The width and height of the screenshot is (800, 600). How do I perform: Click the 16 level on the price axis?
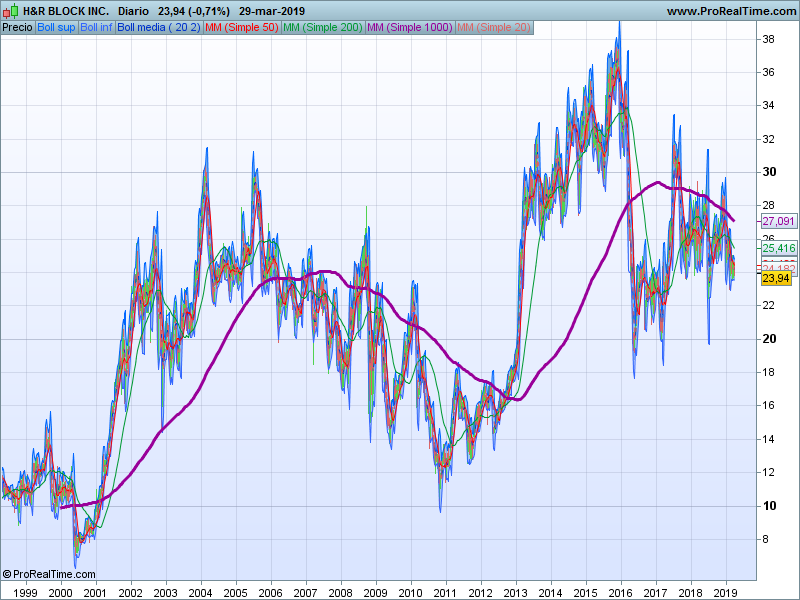click(768, 406)
